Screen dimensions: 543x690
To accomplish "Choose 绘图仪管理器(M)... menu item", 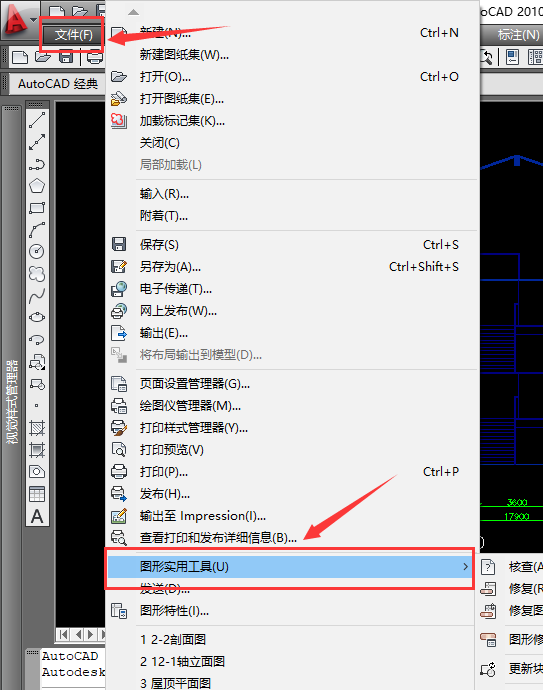I will tap(292, 406).
